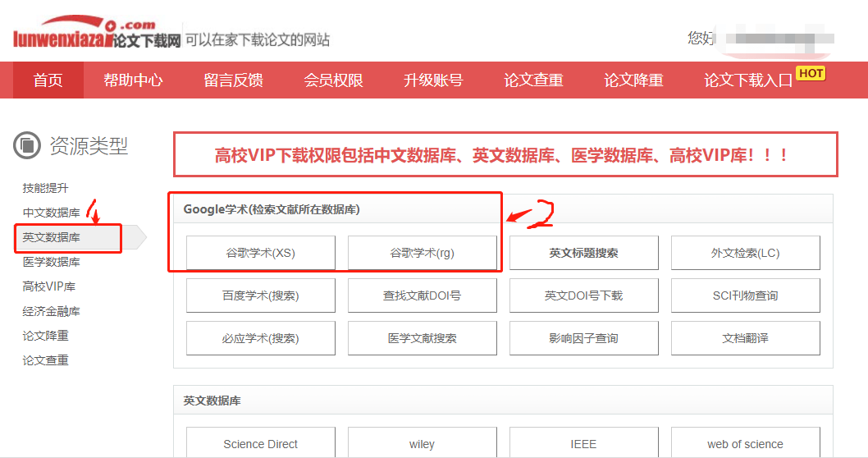
Task: Click the HOT badge on 论文下载入口
Action: coord(811,73)
